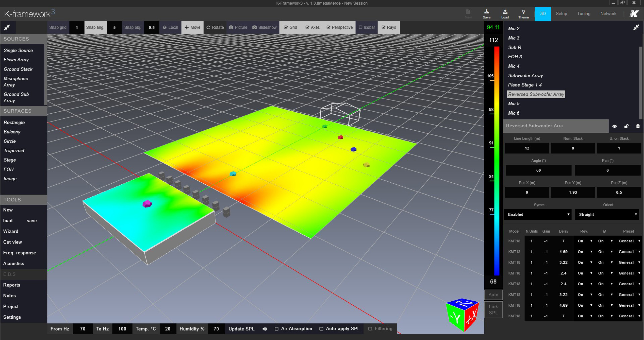Click the K logo icon at top right
This screenshot has width=644, height=340.
[x=634, y=14]
